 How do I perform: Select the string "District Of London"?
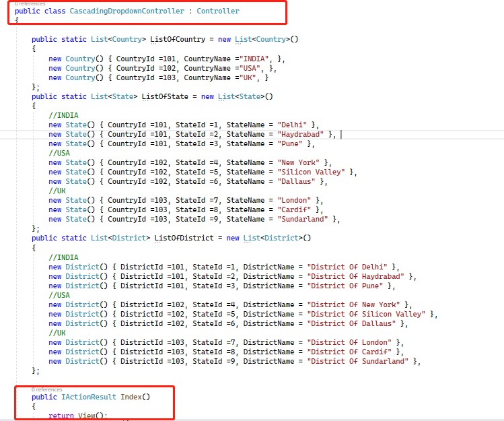point(349,342)
